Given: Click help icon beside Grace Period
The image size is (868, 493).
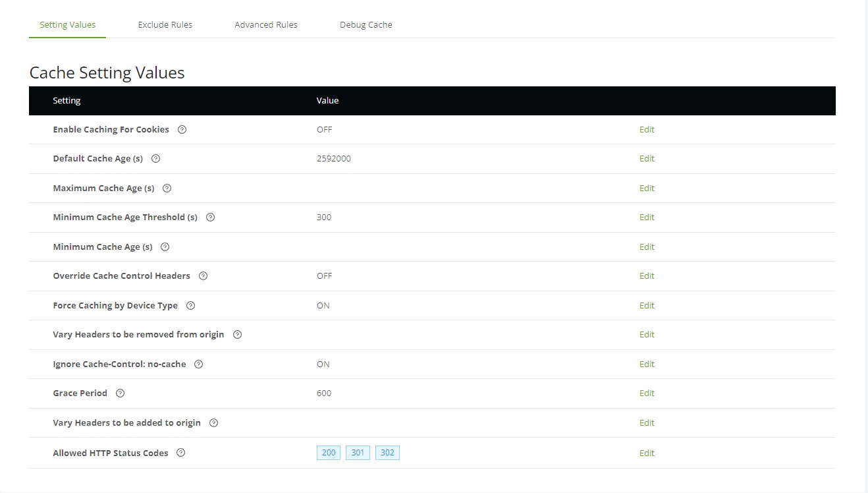Looking at the screenshot, I should pyautogui.click(x=121, y=393).
